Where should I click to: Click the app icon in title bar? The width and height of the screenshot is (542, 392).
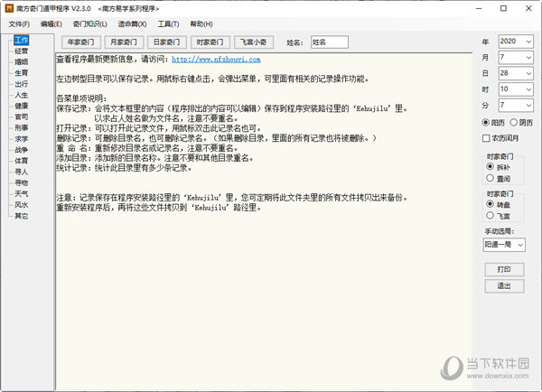(x=8, y=7)
